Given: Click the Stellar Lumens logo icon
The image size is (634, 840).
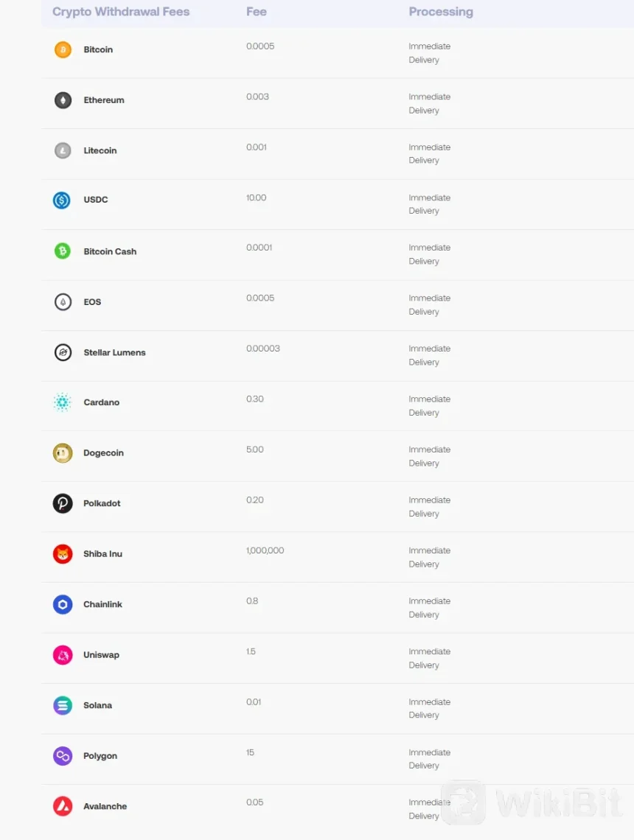Looking at the screenshot, I should click(x=63, y=352).
